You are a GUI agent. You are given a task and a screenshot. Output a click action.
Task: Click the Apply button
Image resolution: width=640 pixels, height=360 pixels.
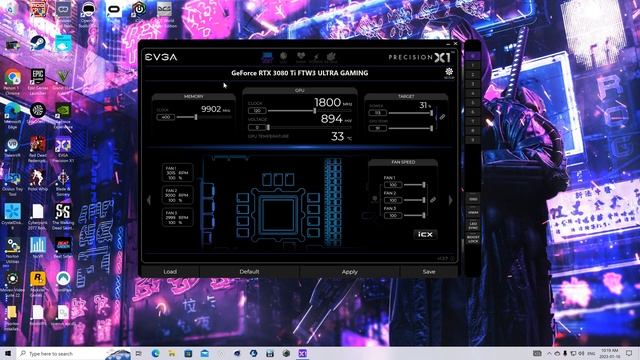(x=350, y=271)
